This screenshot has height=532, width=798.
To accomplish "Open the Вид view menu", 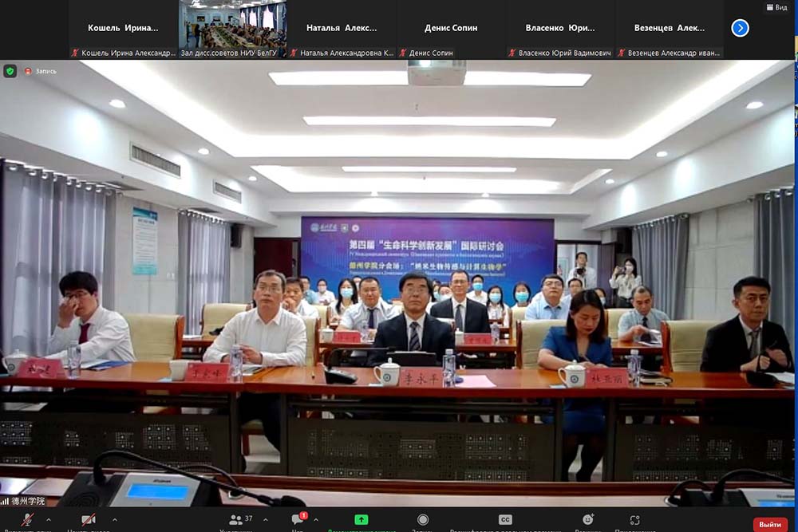I will tap(776, 7).
